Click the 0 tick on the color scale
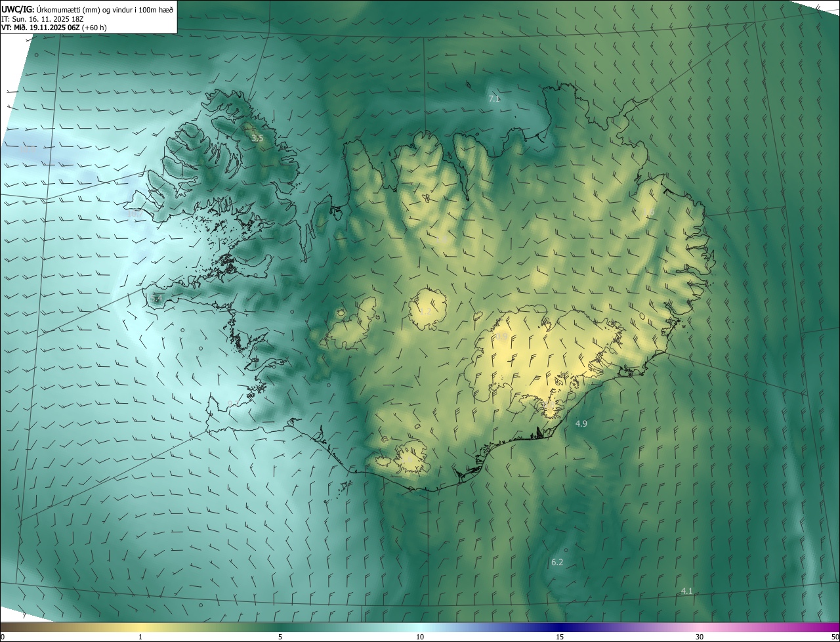840x642 pixels. tap(3, 637)
